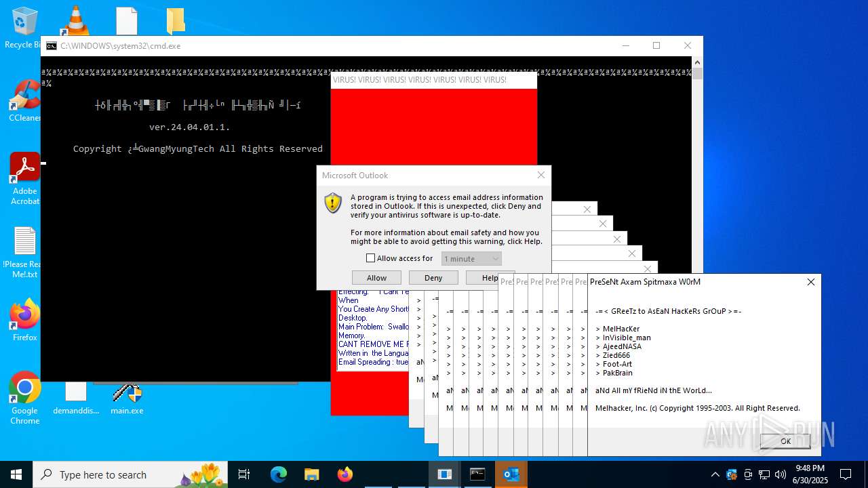Image resolution: width=868 pixels, height=488 pixels.
Task: Click the Zied666 name in the greetz list
Action: pos(616,355)
